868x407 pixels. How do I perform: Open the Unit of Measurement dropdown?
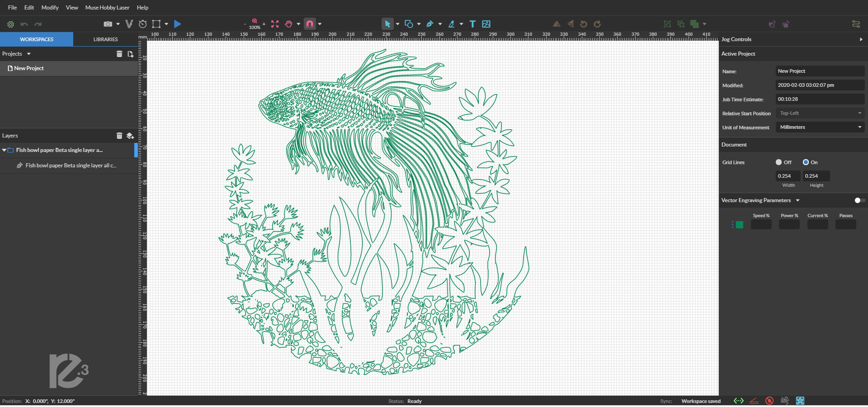point(820,128)
